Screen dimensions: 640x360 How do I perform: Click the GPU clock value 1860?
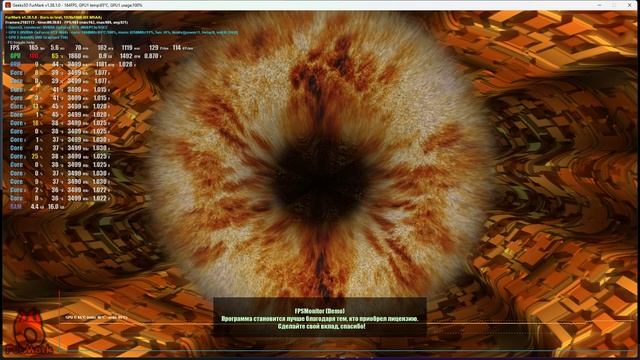pyautogui.click(x=74, y=56)
